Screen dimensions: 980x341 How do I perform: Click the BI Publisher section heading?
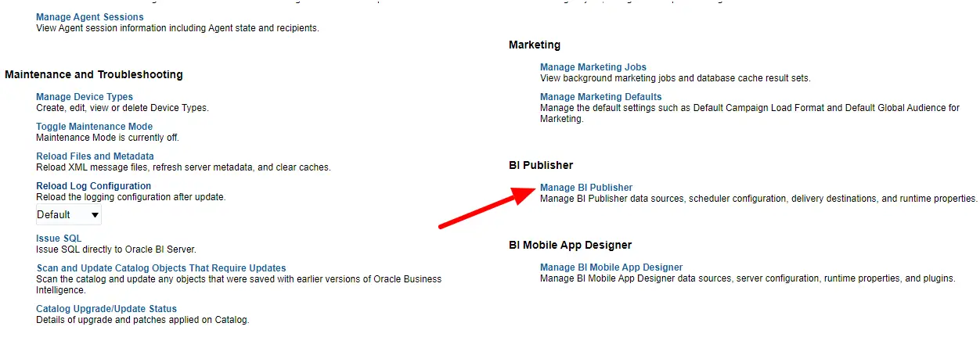(541, 166)
